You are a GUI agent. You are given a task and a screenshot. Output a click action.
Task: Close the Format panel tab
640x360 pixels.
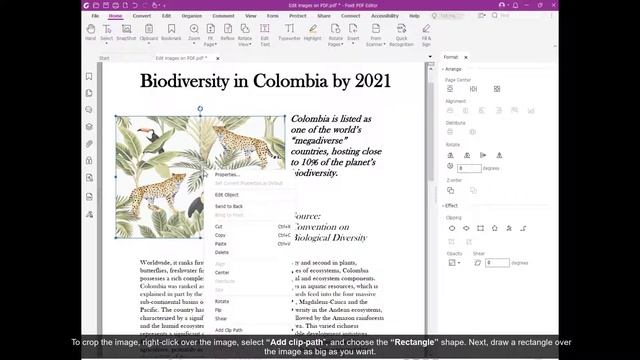tap(466, 57)
